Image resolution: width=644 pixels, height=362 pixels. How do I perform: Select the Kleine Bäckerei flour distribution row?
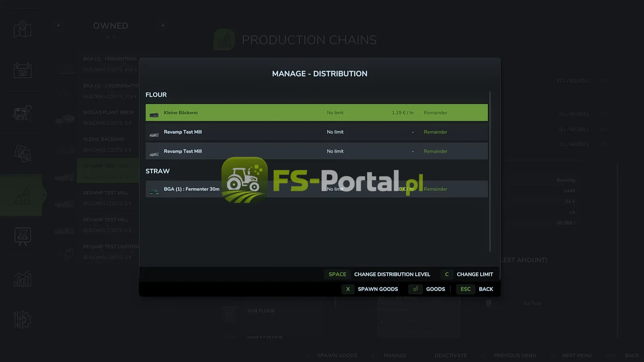(x=317, y=113)
